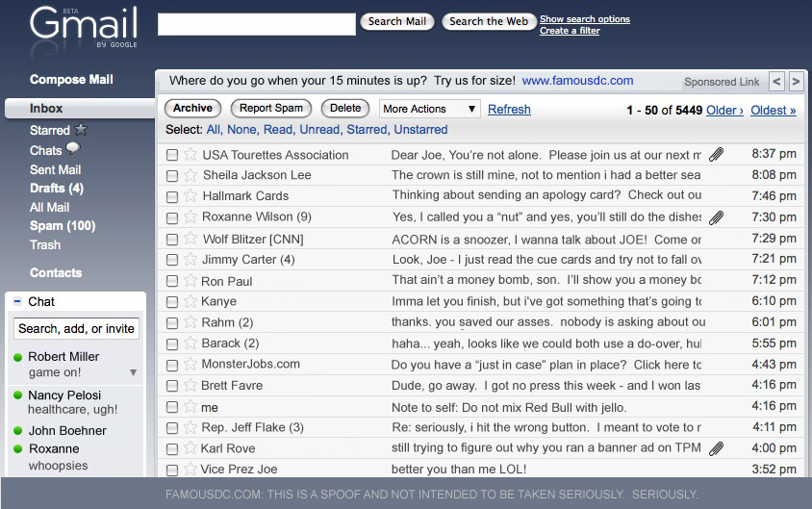This screenshot has height=509, width=812.
Task: Open Spam (100) folder
Action: (63, 226)
